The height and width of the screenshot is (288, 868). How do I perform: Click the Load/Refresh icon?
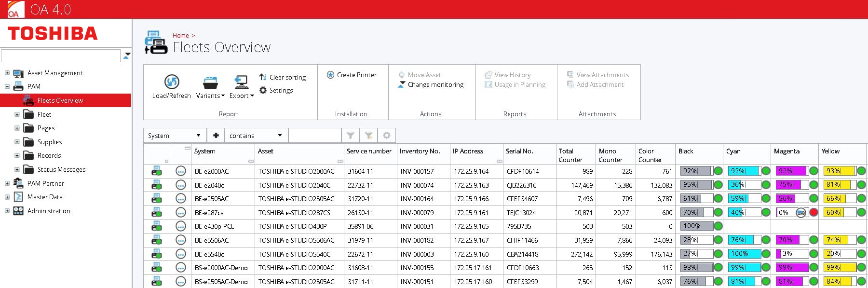(x=172, y=82)
